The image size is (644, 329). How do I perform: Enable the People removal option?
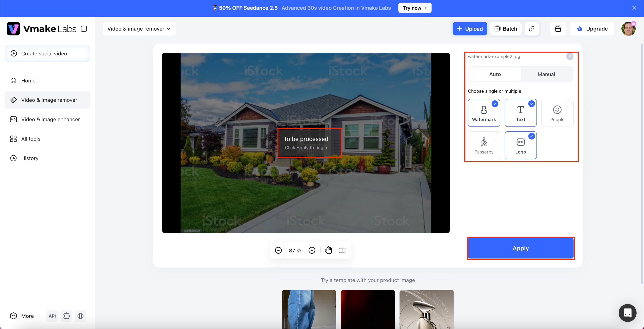(x=557, y=113)
